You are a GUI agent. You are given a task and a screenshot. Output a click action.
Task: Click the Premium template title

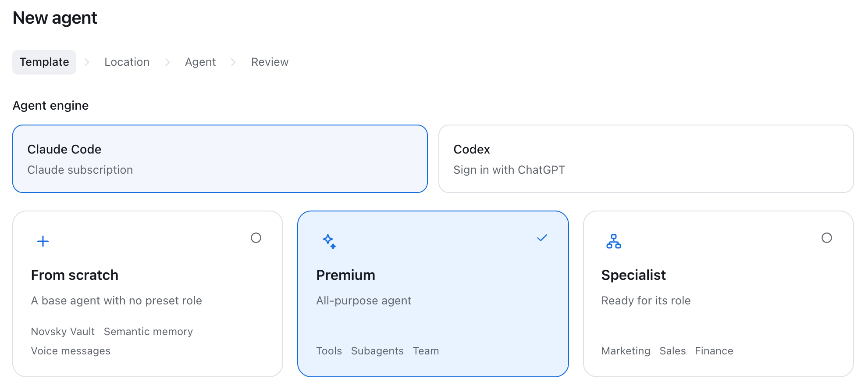(346, 275)
